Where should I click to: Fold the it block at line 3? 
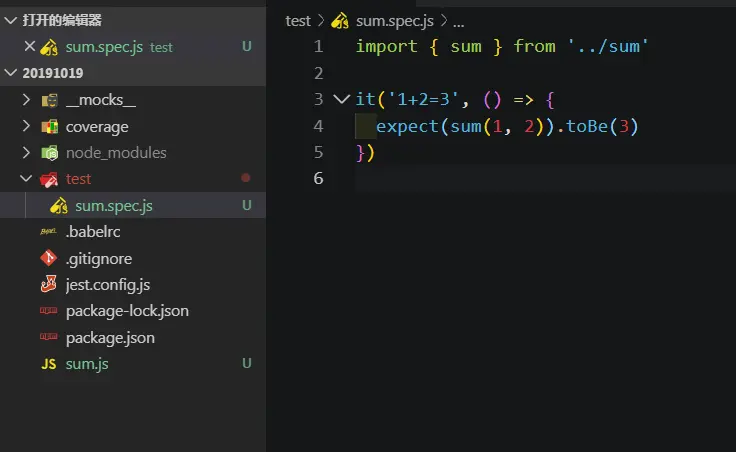pos(341,99)
